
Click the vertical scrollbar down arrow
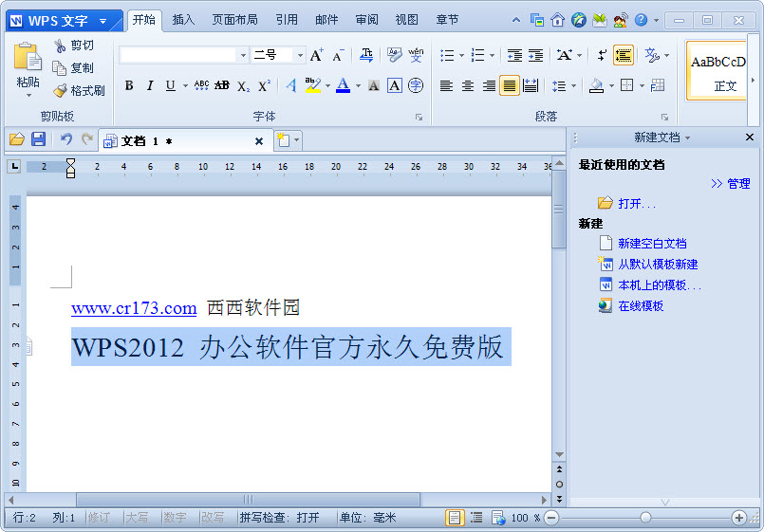tap(559, 454)
